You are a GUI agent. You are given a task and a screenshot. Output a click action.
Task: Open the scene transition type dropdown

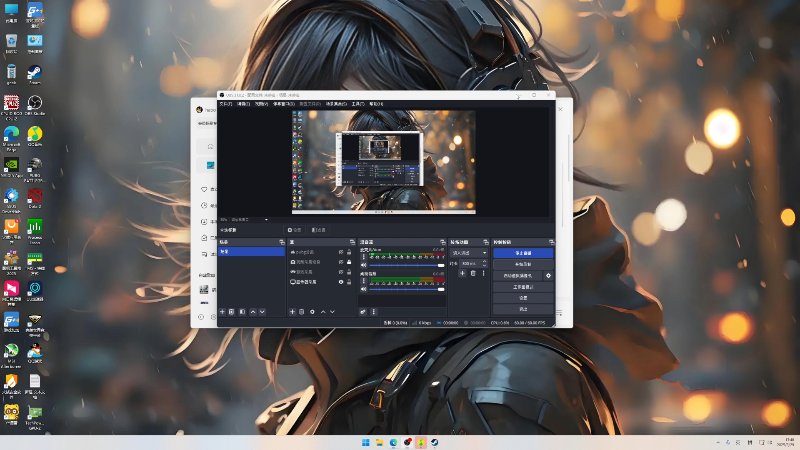[x=469, y=253]
